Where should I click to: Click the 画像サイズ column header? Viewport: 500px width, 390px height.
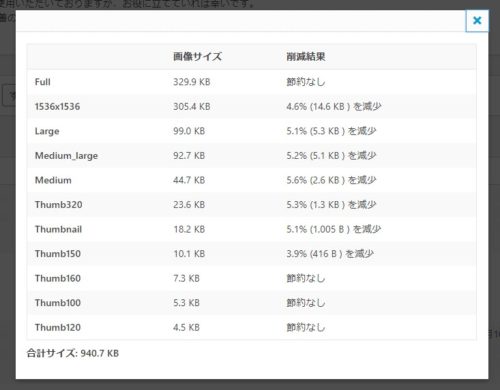(x=197, y=56)
